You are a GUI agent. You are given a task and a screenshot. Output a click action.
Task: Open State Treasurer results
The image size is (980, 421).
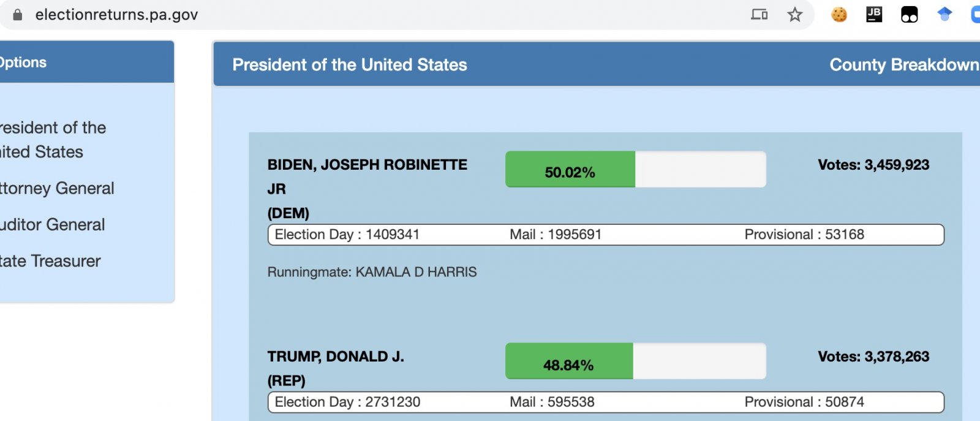tap(50, 261)
